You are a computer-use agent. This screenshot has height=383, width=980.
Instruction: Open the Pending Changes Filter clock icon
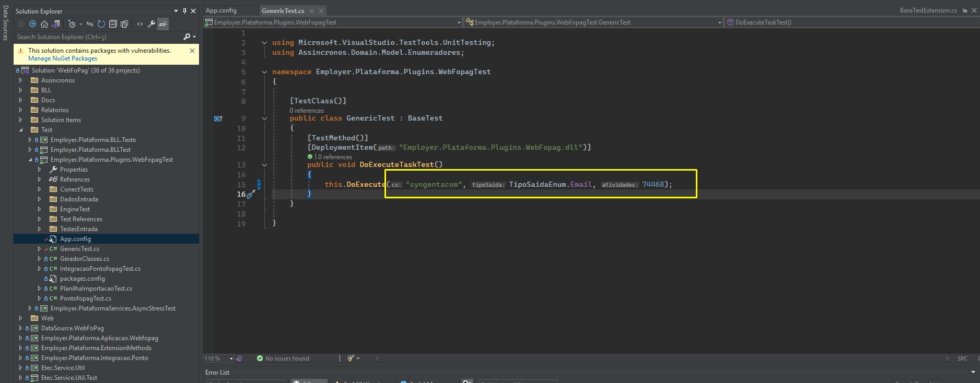72,24
